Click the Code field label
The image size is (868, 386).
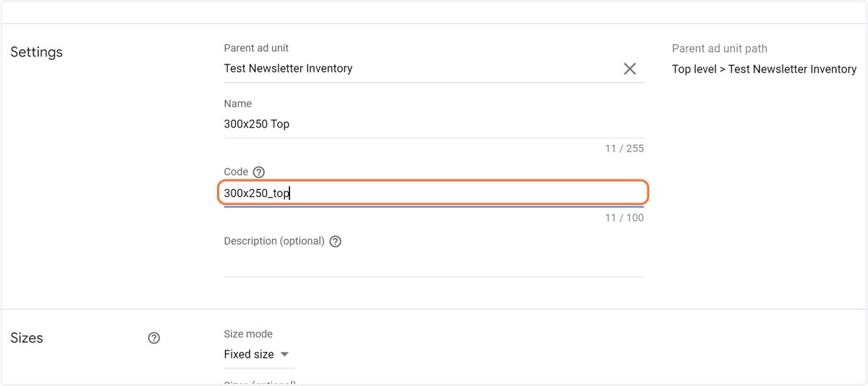237,172
